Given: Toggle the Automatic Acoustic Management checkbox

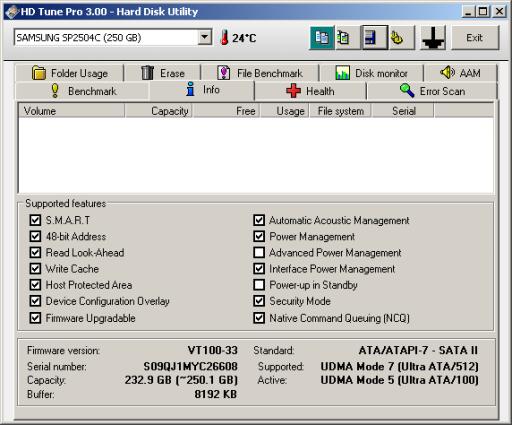Looking at the screenshot, I should [x=259, y=220].
